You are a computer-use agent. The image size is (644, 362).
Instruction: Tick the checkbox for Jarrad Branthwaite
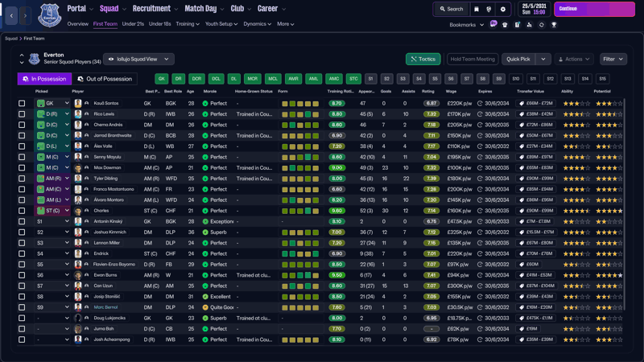(x=22, y=135)
